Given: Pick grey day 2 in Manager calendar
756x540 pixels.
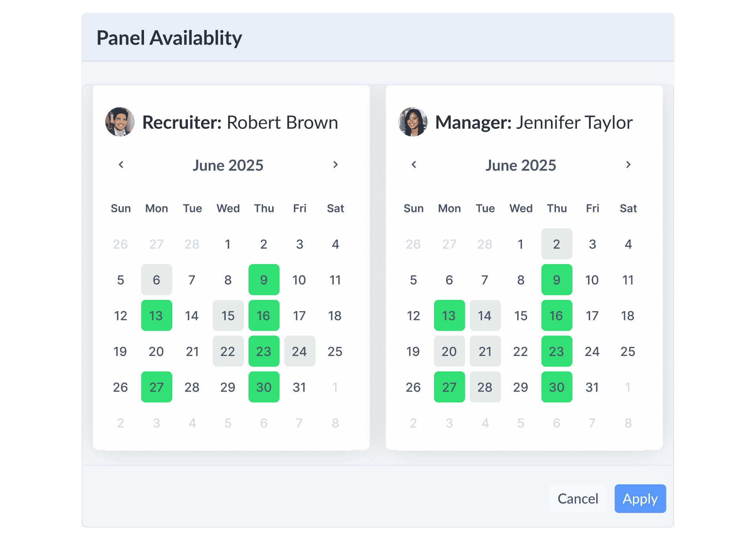Looking at the screenshot, I should tap(557, 244).
